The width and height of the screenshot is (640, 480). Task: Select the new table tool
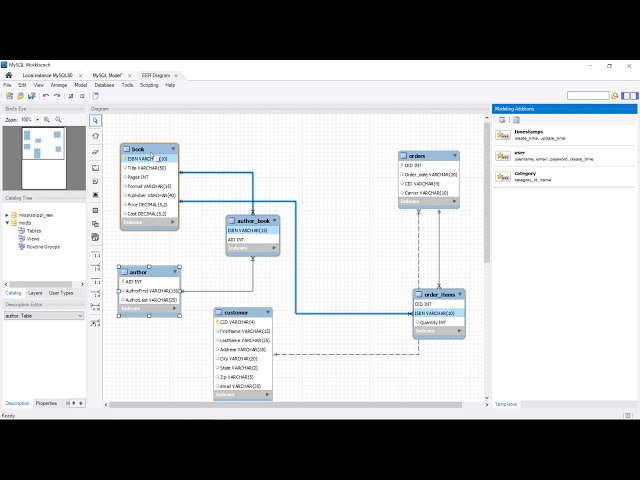96,211
